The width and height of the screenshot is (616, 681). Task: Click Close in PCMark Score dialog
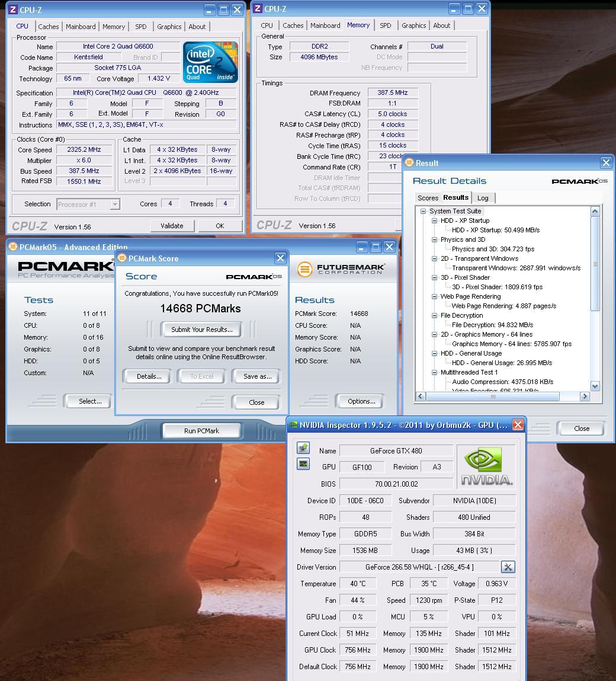256,402
